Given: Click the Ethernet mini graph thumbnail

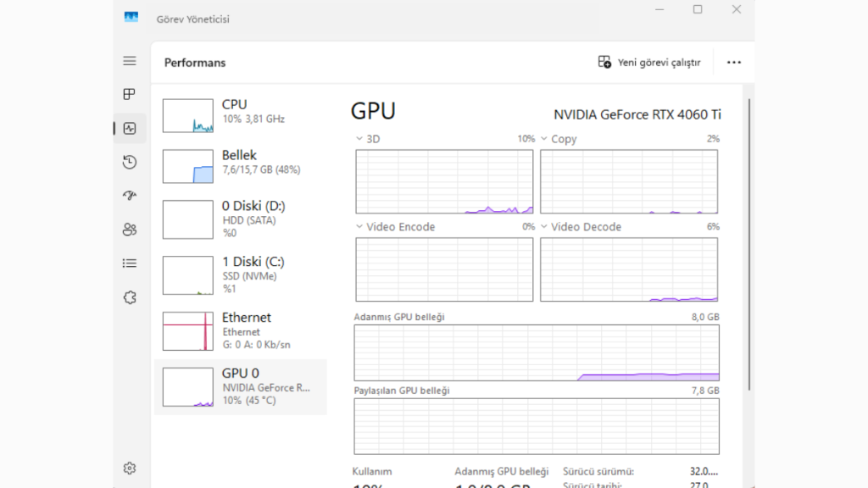Looking at the screenshot, I should pos(187,331).
